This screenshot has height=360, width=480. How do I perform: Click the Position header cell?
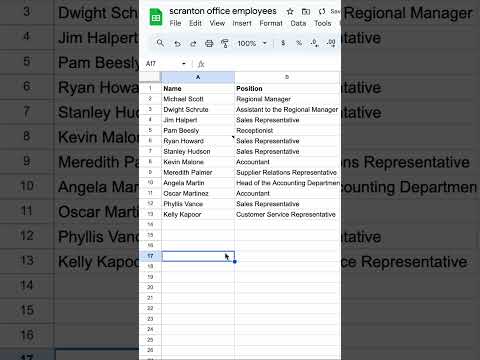pos(287,88)
